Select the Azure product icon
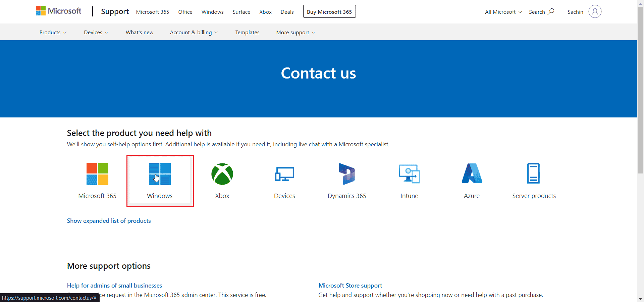The image size is (644, 302). pyautogui.click(x=472, y=173)
